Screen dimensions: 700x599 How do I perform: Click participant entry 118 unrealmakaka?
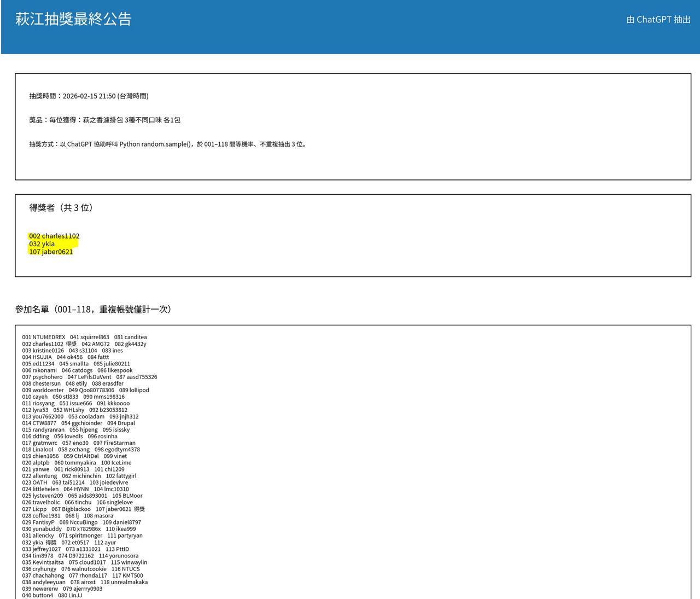coord(124,583)
